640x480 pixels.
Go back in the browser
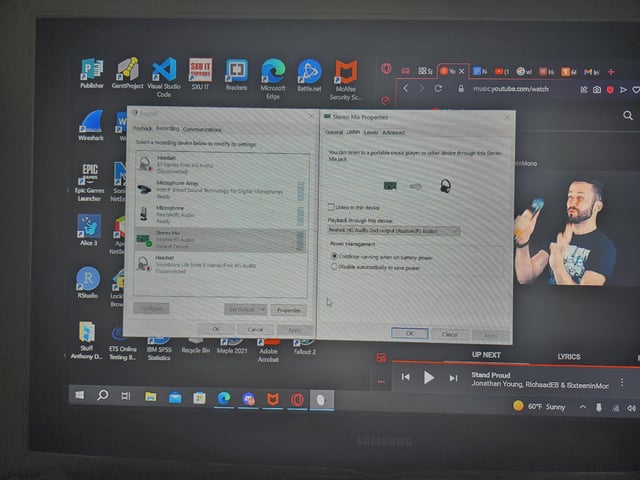pos(405,88)
